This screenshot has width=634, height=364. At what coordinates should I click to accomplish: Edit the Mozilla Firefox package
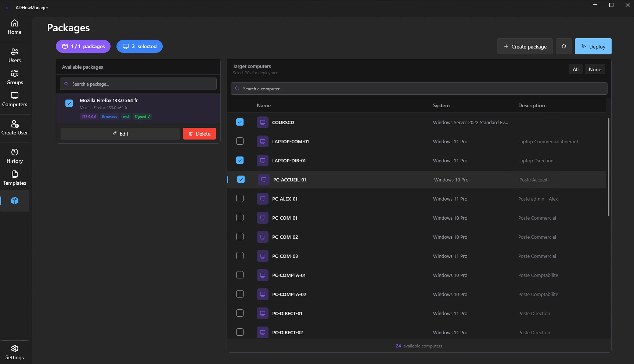tap(120, 134)
